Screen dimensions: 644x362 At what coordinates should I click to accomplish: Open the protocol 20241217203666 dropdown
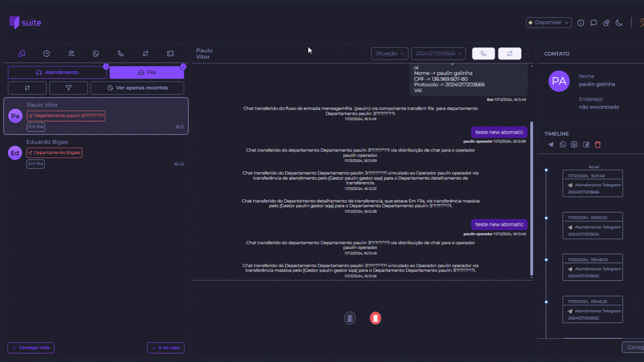[x=438, y=54]
